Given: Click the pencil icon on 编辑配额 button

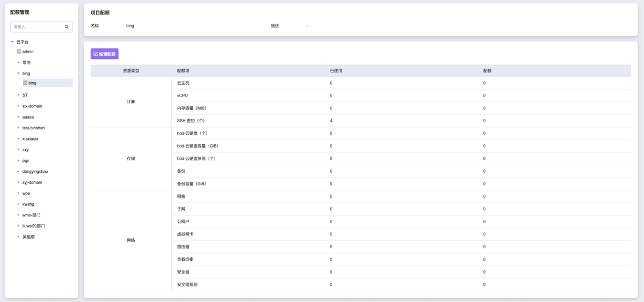Looking at the screenshot, I should click(96, 54).
